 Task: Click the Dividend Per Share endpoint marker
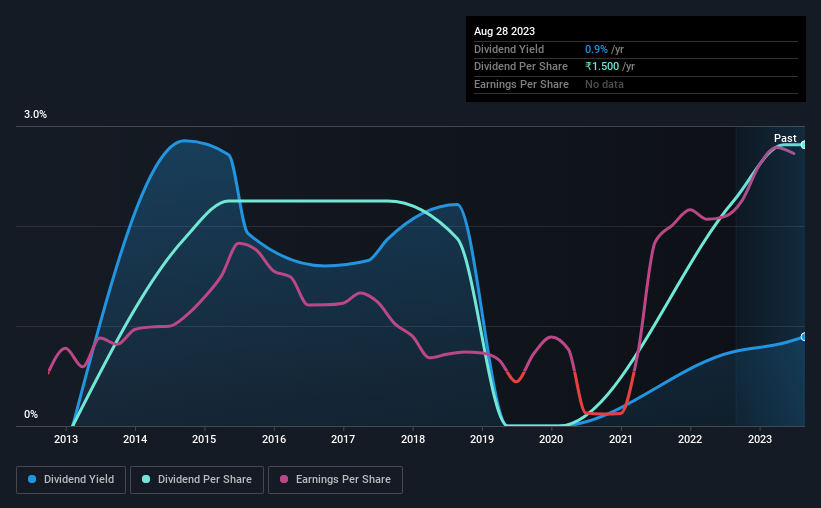pos(804,145)
